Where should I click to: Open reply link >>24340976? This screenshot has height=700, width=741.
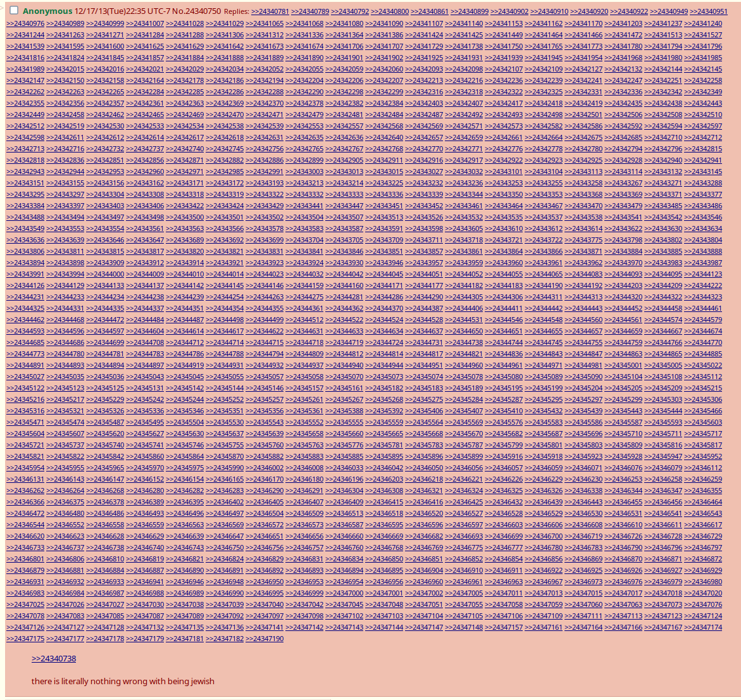[x=25, y=23]
